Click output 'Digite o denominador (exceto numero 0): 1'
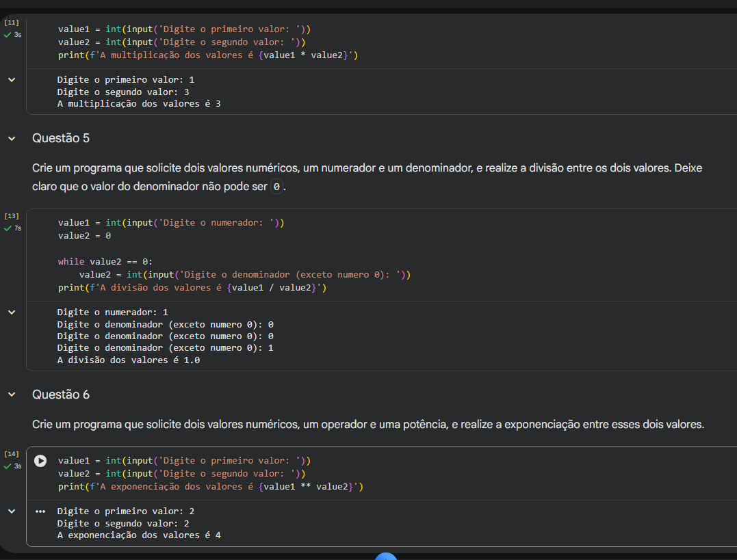 [166, 348]
